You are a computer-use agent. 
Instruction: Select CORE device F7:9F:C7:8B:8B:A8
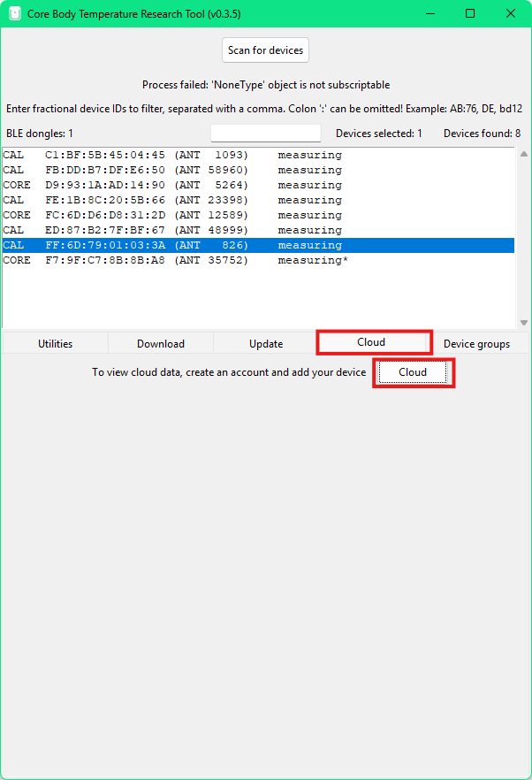(258, 260)
